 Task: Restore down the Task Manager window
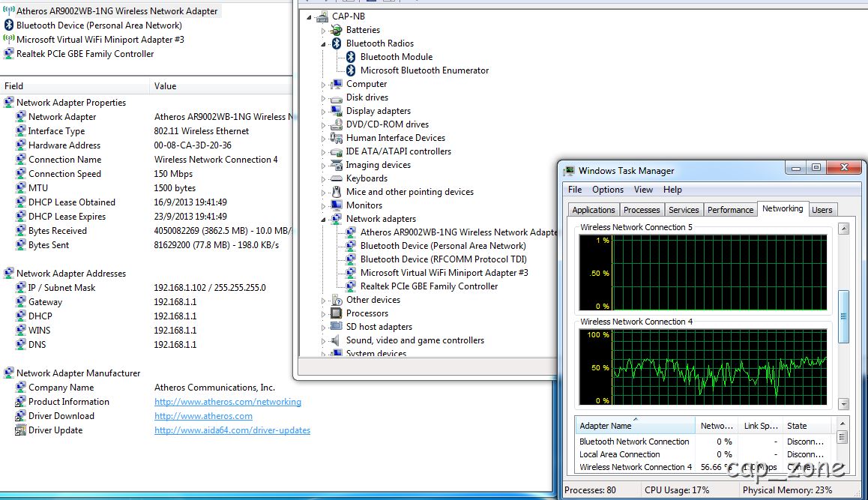click(x=816, y=167)
